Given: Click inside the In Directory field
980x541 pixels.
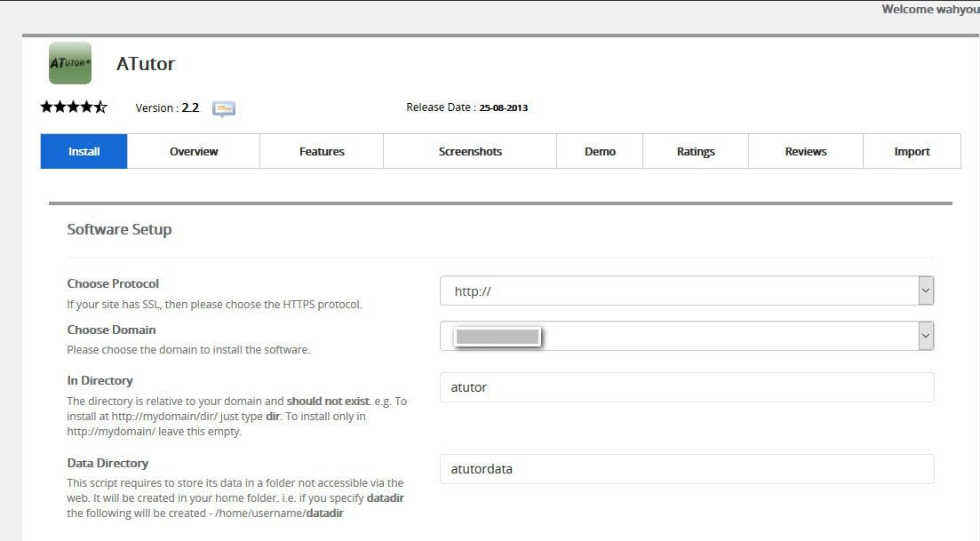Looking at the screenshot, I should pyautogui.click(x=686, y=386).
